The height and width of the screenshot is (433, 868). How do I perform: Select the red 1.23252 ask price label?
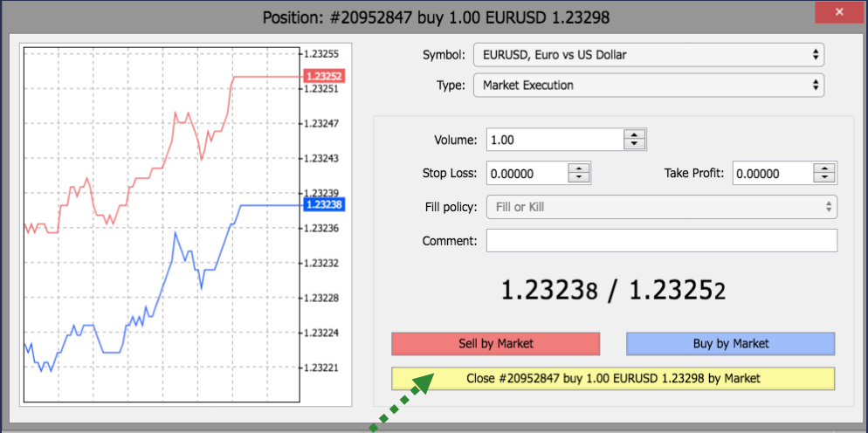coord(324,77)
